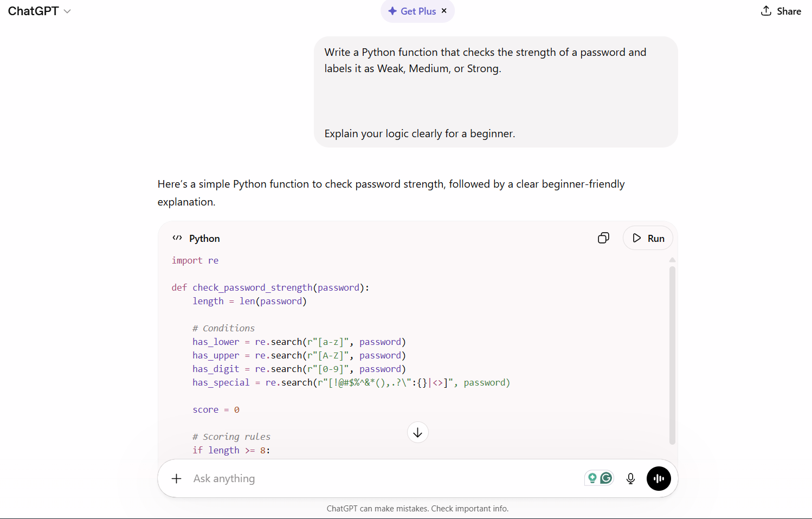Select the lightbulb suggestion icon
This screenshot has height=519, width=812.
coord(592,478)
